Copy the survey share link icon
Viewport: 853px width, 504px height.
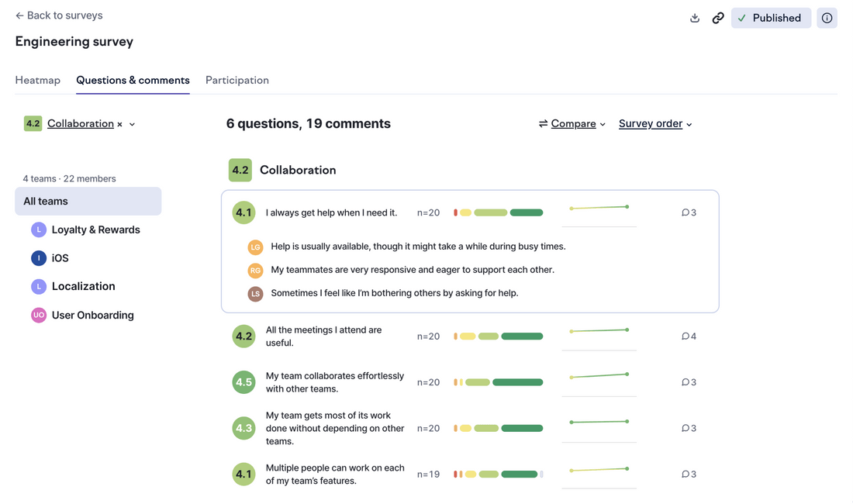718,17
